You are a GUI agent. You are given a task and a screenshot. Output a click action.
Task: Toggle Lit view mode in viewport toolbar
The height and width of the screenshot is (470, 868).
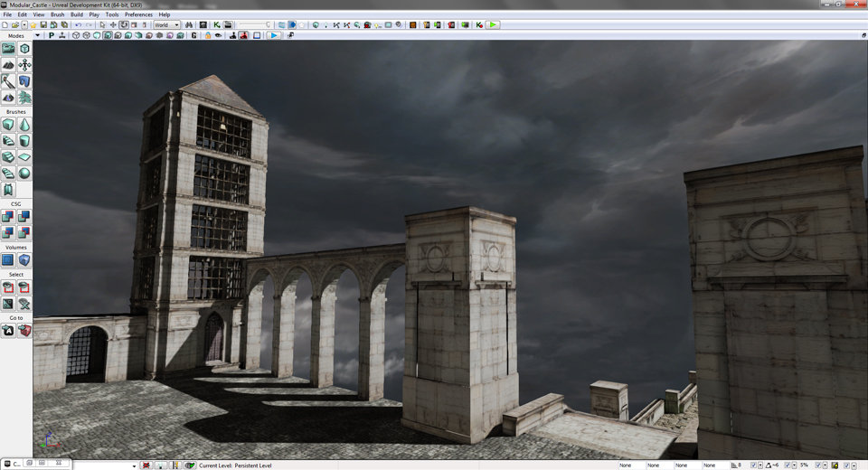(x=108, y=35)
